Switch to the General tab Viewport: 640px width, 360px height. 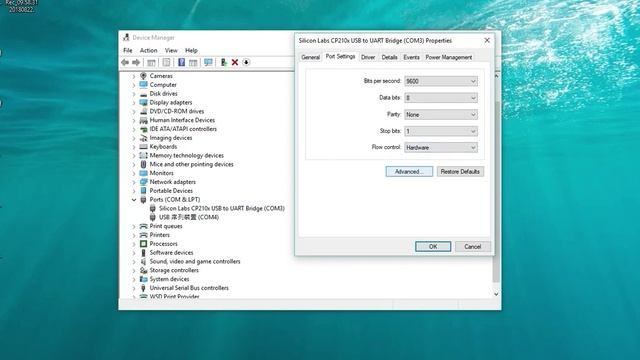pos(310,58)
